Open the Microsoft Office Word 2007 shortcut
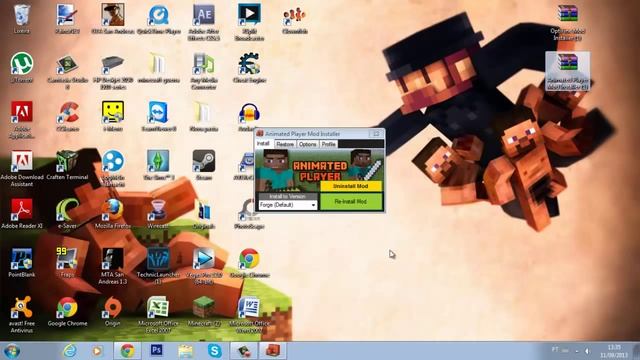Screen dimensions: 640x360 [249, 315]
